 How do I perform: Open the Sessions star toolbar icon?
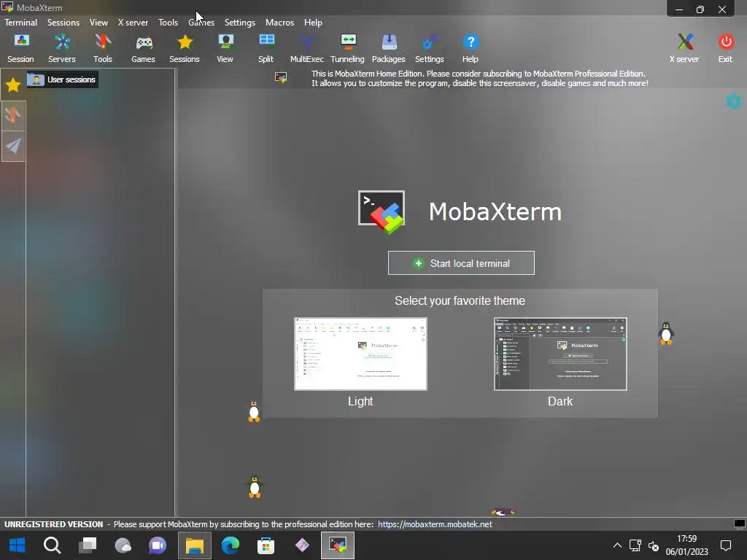(185, 49)
